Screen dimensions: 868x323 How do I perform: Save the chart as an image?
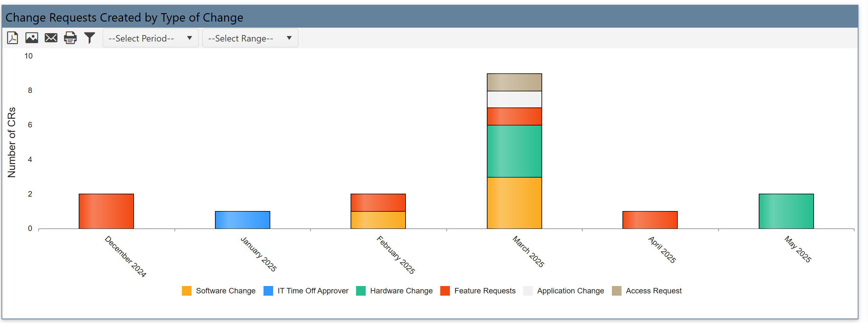click(x=32, y=38)
